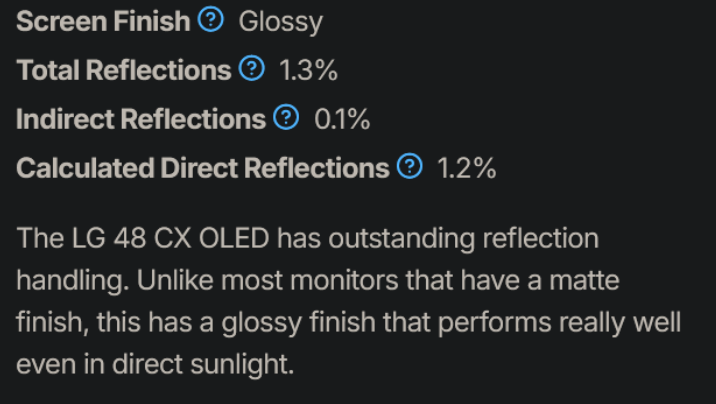Click the word handling in the paragraph
This screenshot has height=404, width=716.
[64, 282]
